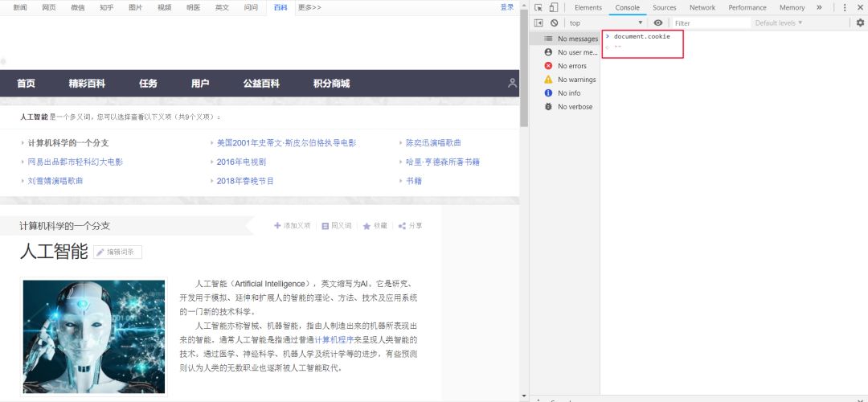Create live expression eye icon

[657, 23]
